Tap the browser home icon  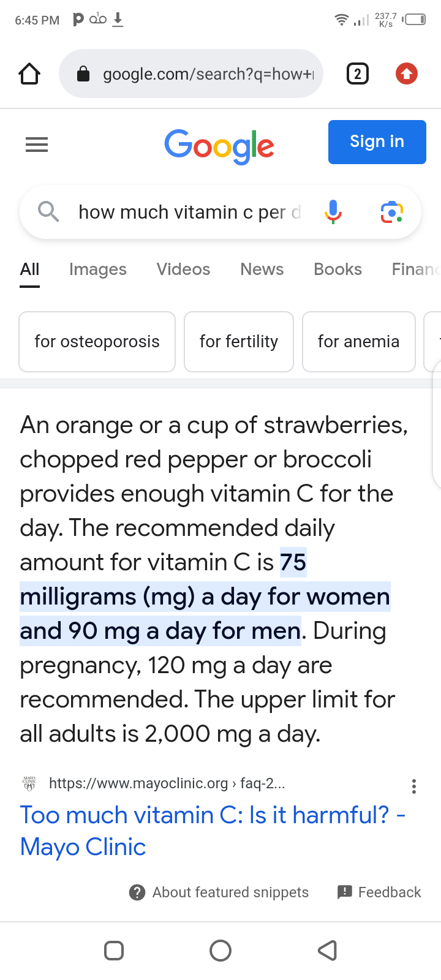(x=29, y=74)
